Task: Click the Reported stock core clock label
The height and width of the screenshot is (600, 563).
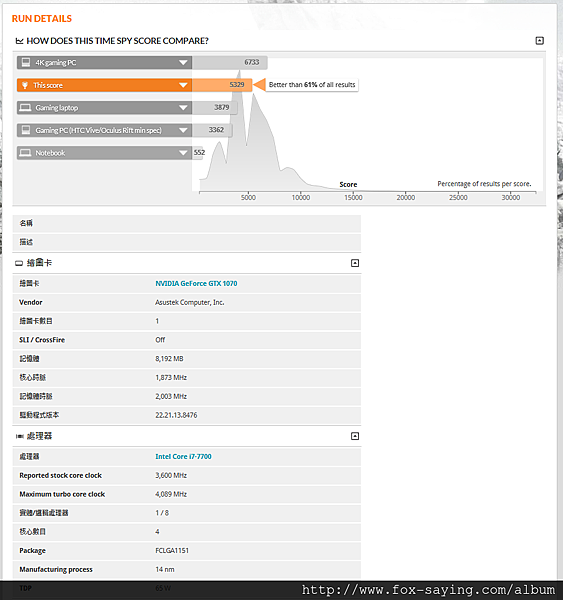Action: [60, 475]
